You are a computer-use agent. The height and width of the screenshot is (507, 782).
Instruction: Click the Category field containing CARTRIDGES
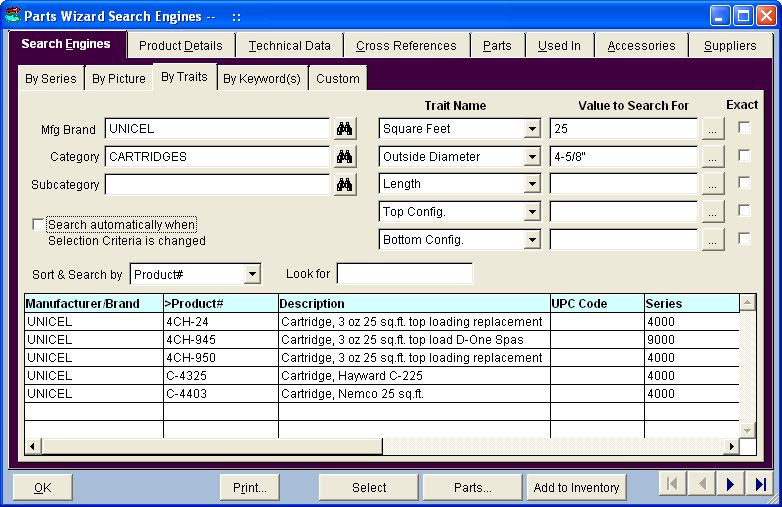(x=217, y=157)
